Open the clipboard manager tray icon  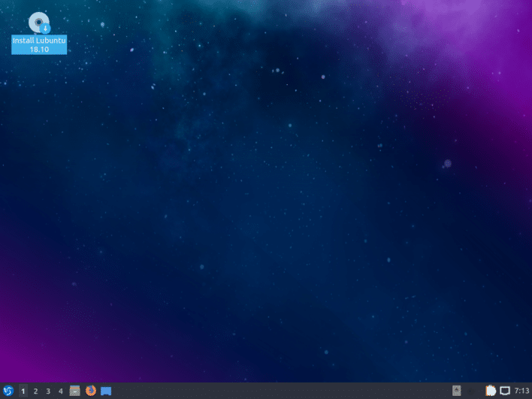coord(491,391)
